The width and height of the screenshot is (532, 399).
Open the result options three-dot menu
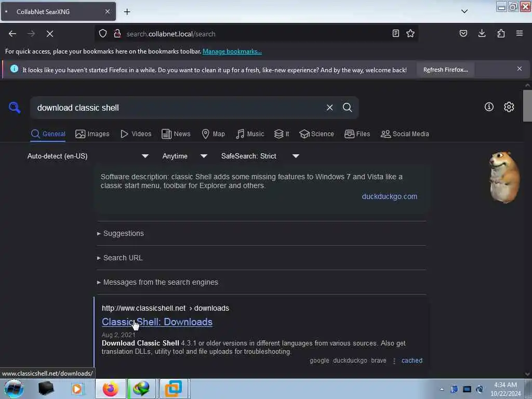(x=394, y=361)
